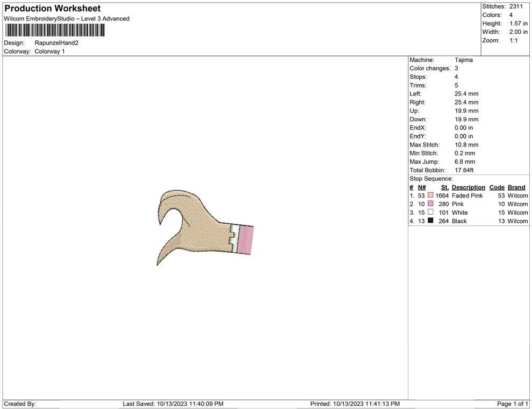This screenshot has width=532, height=409.
Task: Click the Stops value 4
Action: (x=456, y=77)
